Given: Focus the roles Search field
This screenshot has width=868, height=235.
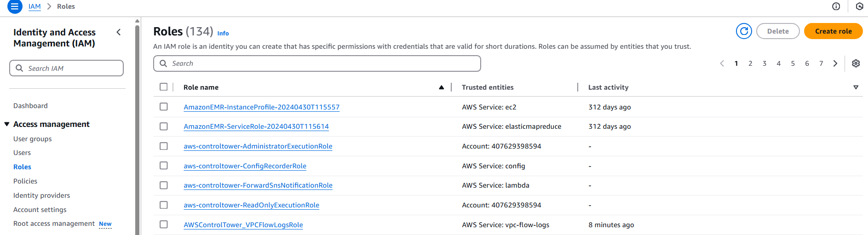Looking at the screenshot, I should 317,63.
